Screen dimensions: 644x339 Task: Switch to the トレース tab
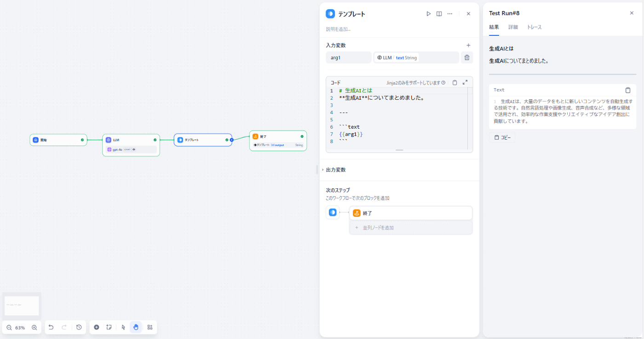tap(534, 27)
